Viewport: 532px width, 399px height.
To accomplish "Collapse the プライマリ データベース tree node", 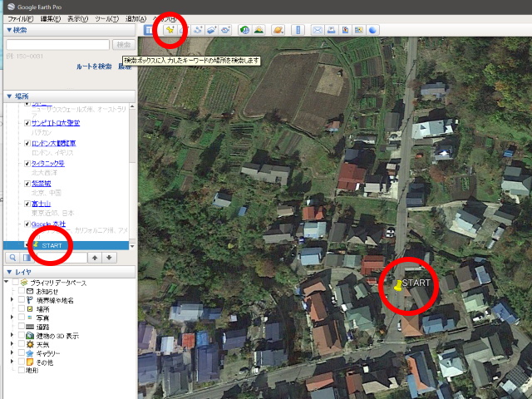I will coord(6,282).
